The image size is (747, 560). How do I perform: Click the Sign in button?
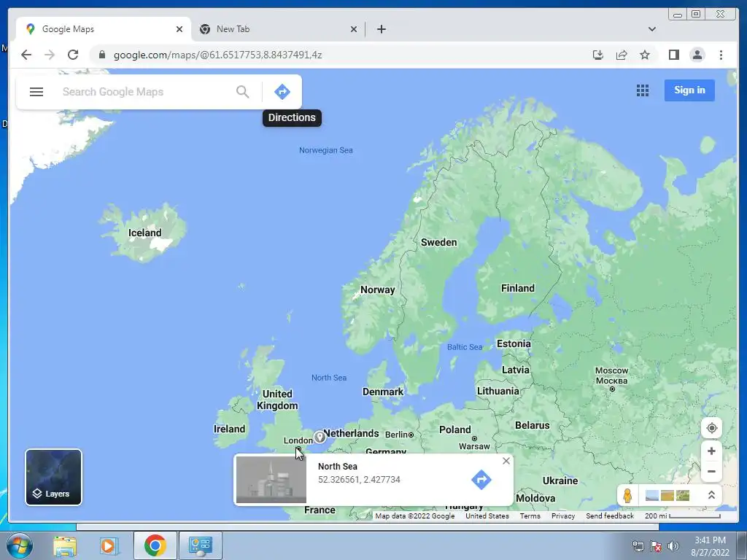tap(689, 90)
